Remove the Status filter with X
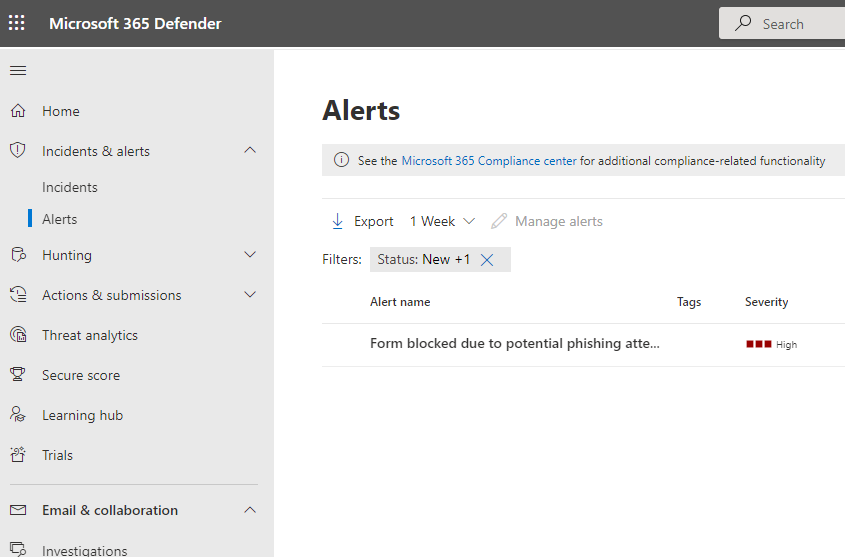The height and width of the screenshot is (557, 845). pyautogui.click(x=487, y=260)
